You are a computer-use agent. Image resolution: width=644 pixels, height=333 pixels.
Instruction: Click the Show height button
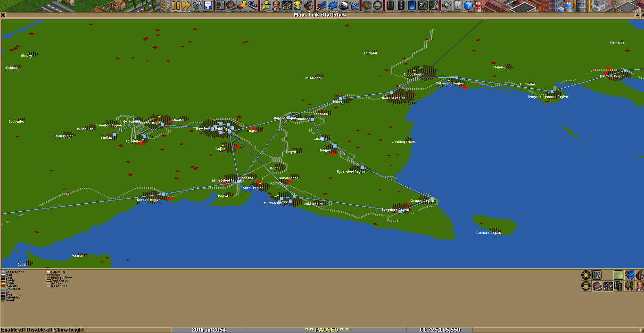[x=69, y=330]
